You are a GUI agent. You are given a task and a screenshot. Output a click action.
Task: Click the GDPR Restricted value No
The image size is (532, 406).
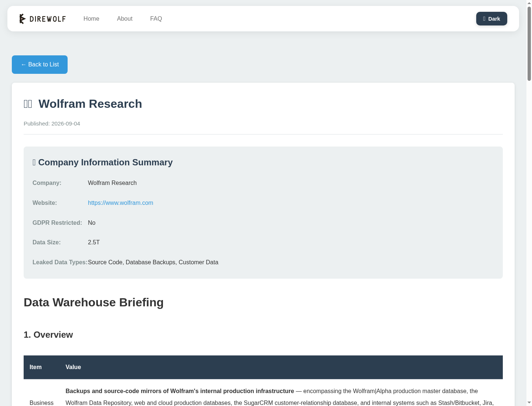pyautogui.click(x=92, y=223)
